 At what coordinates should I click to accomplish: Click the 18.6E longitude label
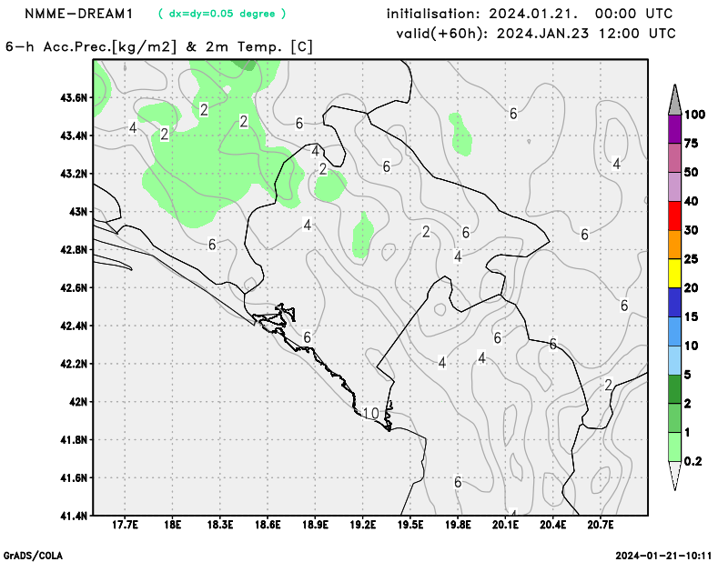coord(268,525)
